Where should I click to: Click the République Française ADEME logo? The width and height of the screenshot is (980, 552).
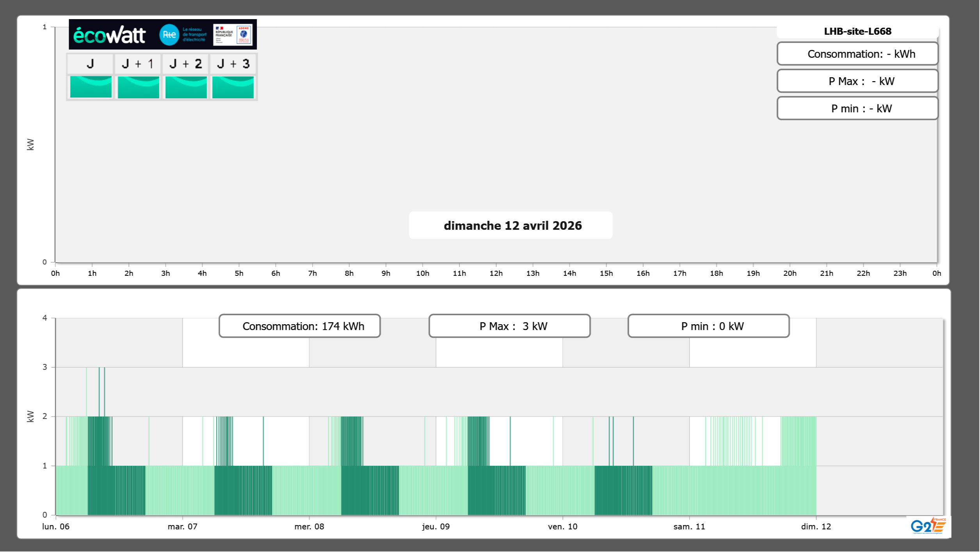[x=233, y=35]
